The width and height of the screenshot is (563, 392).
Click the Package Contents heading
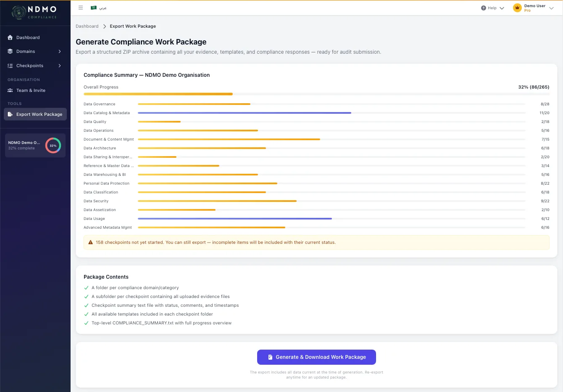click(x=106, y=277)
